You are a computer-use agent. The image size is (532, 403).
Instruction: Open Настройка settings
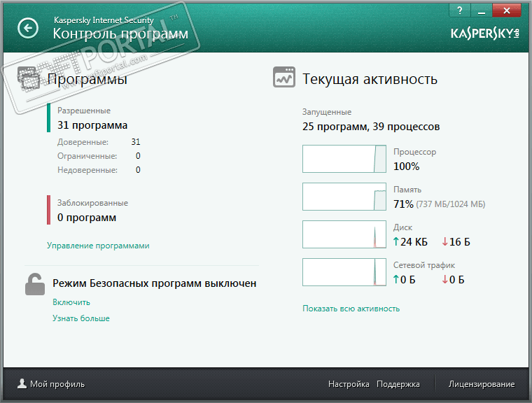pos(349,384)
